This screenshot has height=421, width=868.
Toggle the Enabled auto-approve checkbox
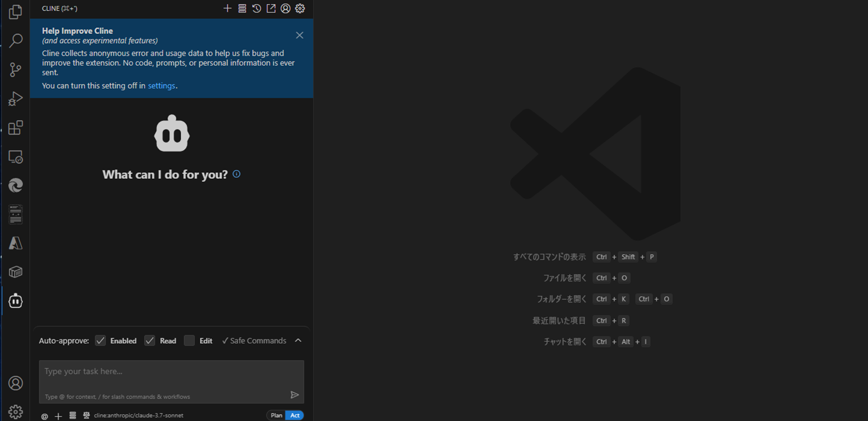(100, 341)
